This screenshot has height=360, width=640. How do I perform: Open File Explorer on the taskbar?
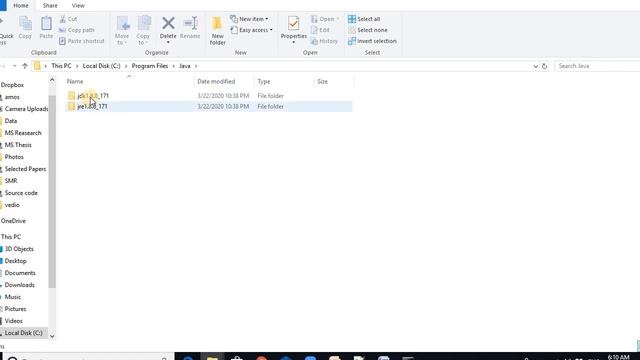coord(212,357)
